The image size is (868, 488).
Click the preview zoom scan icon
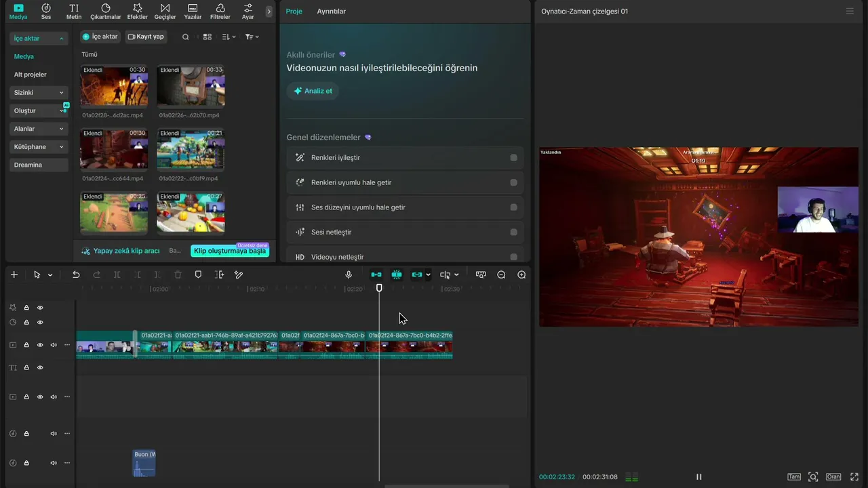[x=813, y=477]
